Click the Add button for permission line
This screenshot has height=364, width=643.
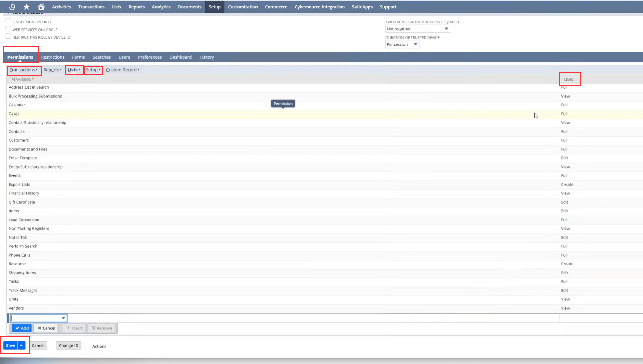(22, 328)
